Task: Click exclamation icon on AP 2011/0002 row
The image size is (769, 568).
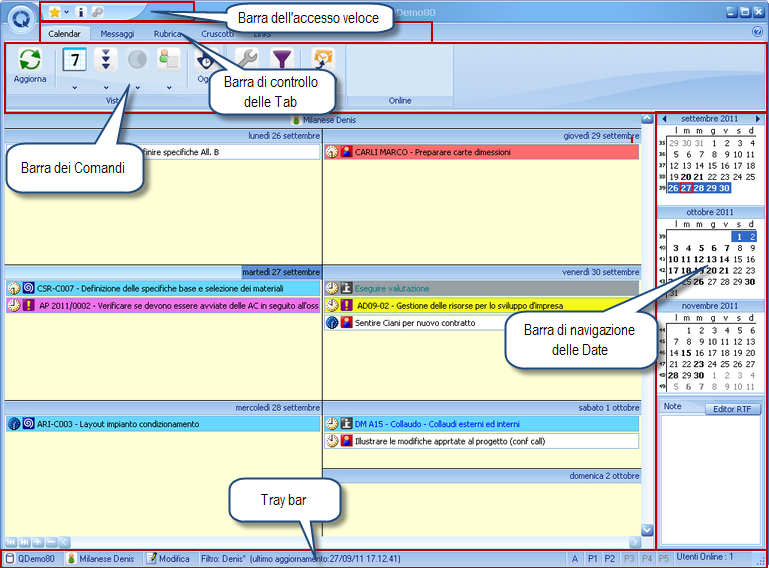Action: coord(28,306)
